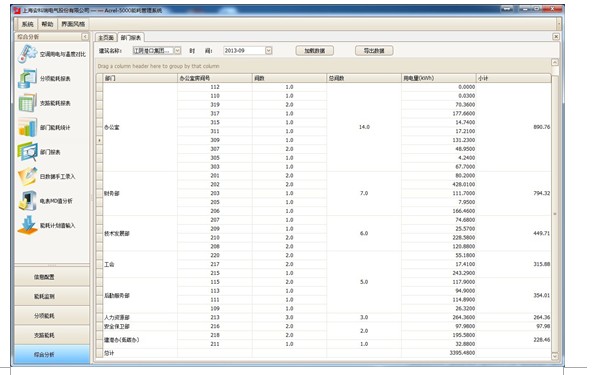Screen dimensions: 599x375
Task: Open 分项能耗报表 report icon in sidebar
Action: point(28,79)
